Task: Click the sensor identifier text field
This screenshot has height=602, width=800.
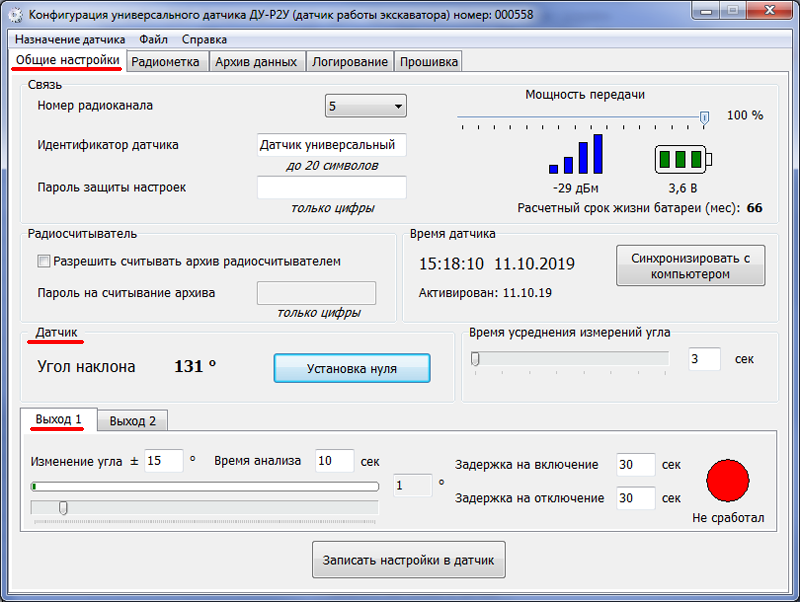Action: 332,145
